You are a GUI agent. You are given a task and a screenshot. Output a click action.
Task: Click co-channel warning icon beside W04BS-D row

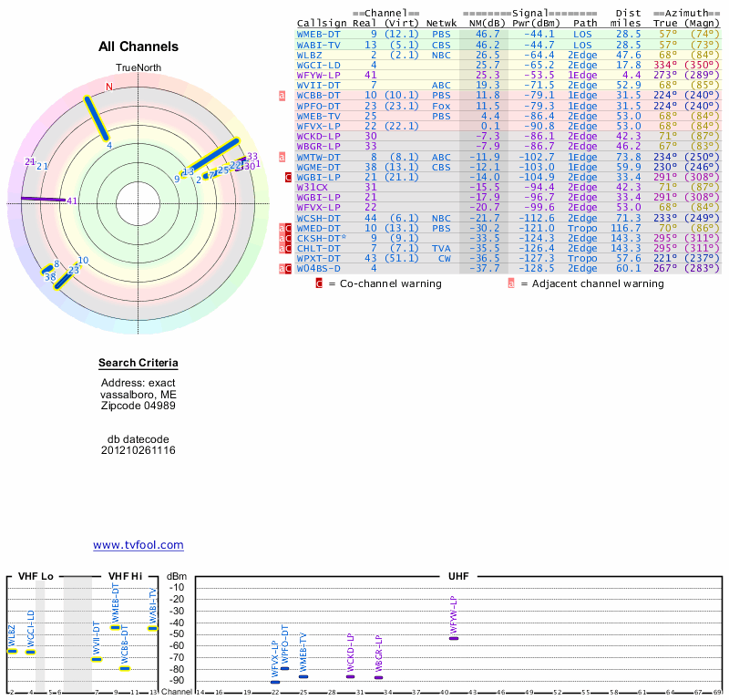(289, 268)
